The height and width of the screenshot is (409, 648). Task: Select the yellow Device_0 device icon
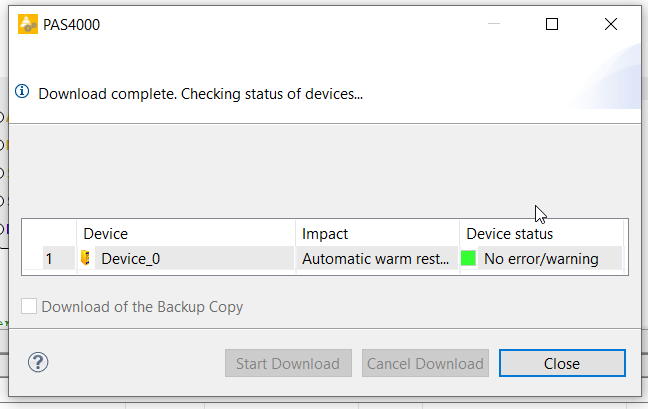tap(85, 258)
